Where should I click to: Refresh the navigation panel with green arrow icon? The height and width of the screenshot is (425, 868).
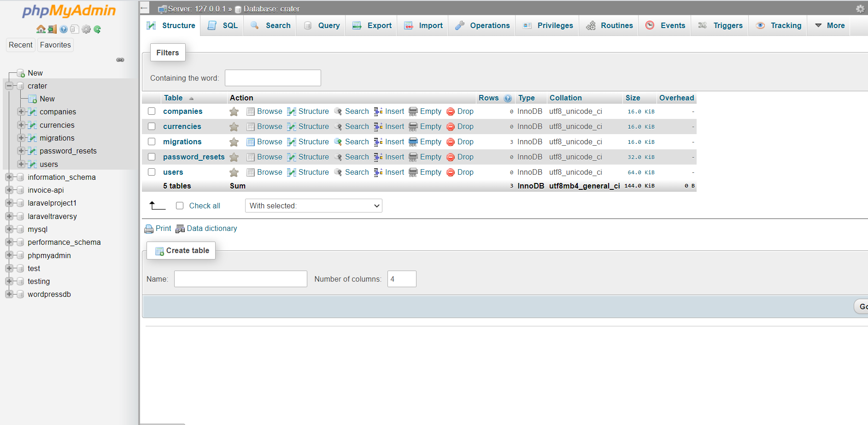click(x=97, y=29)
